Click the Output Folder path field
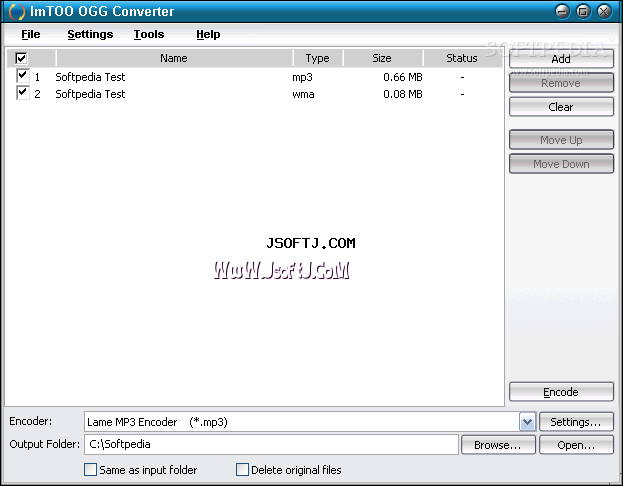 click(x=271, y=444)
